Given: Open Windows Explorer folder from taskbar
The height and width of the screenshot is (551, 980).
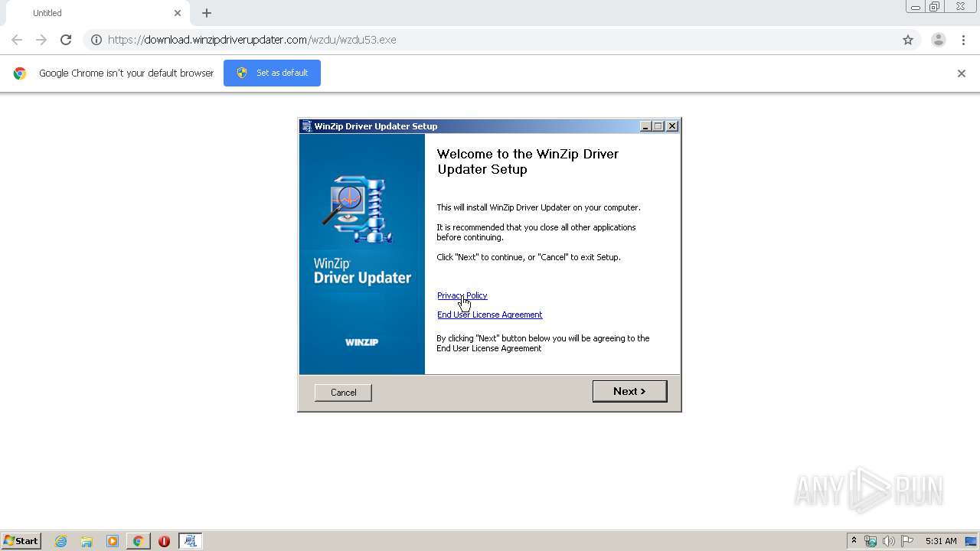Looking at the screenshot, I should [87, 541].
